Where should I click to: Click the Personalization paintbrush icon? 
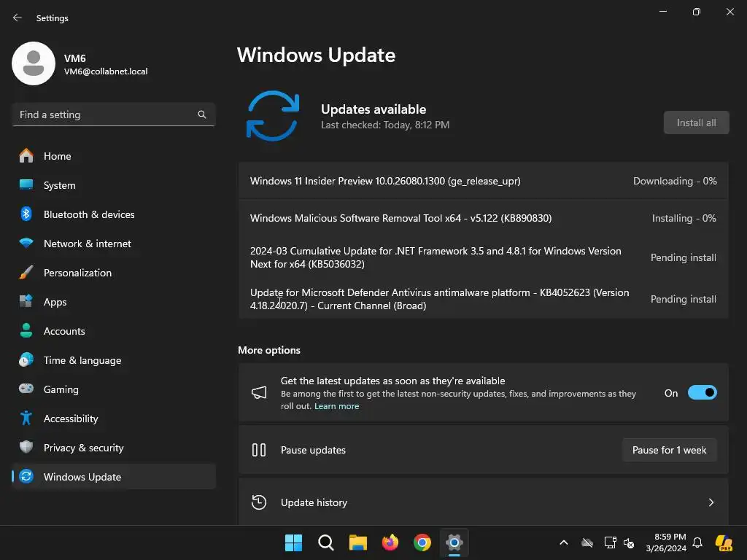pos(26,273)
